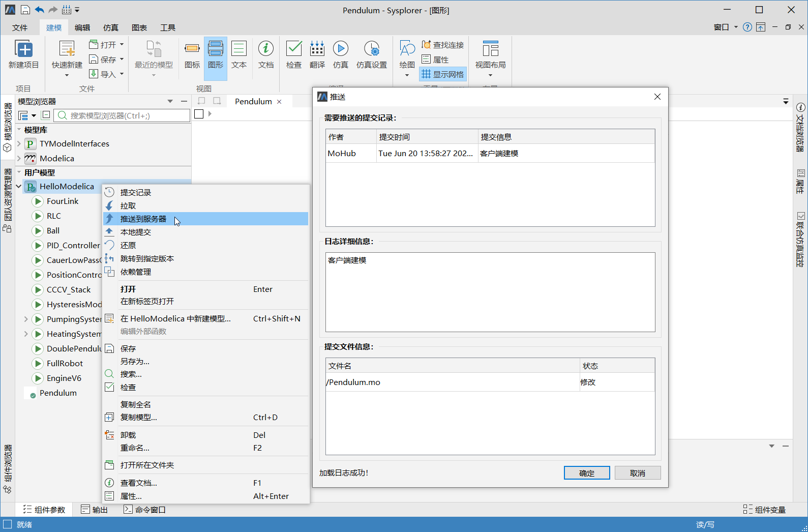Open the 命令窗口 bottom tab
The image size is (808, 532).
[x=145, y=510]
